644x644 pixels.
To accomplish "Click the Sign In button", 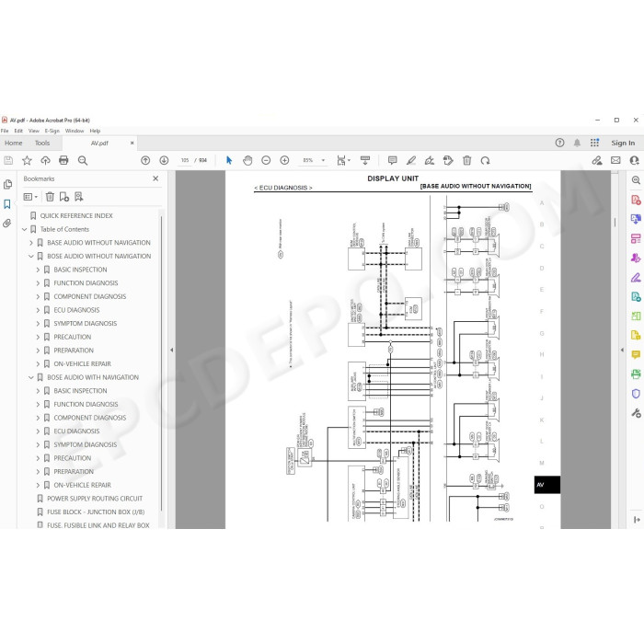I will [623, 143].
